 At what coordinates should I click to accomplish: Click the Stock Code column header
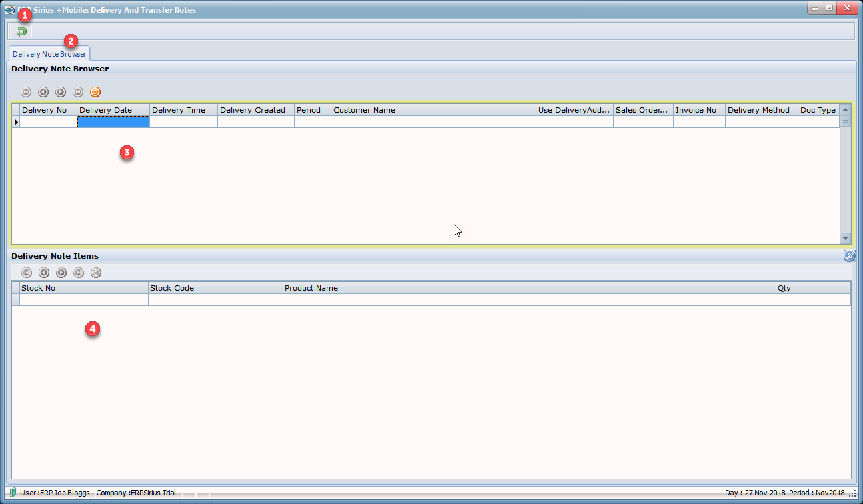[215, 288]
